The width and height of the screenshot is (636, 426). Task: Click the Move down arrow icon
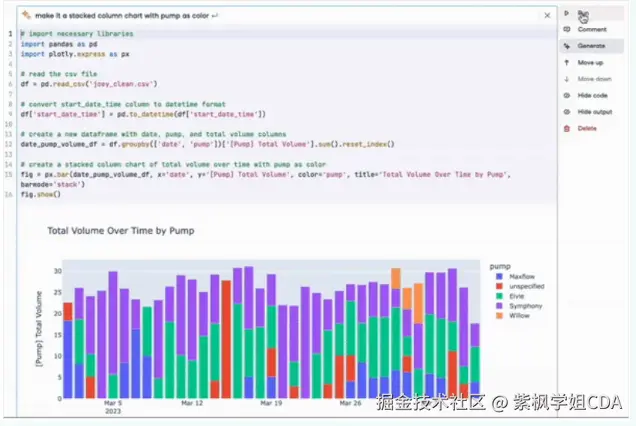coord(567,79)
